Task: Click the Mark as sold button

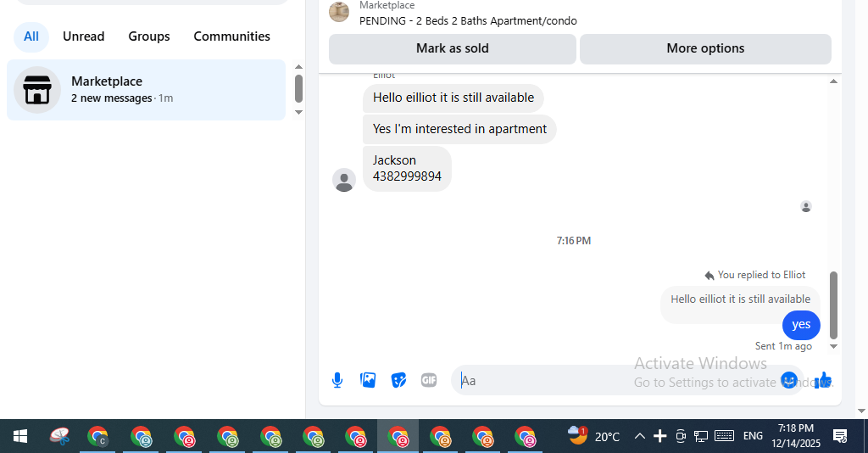Action: point(453,48)
